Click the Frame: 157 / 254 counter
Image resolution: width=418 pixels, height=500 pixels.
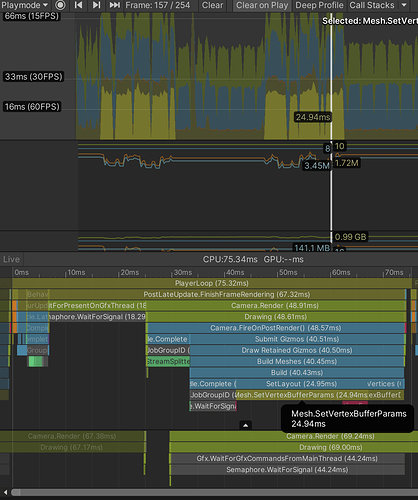(x=158, y=5)
